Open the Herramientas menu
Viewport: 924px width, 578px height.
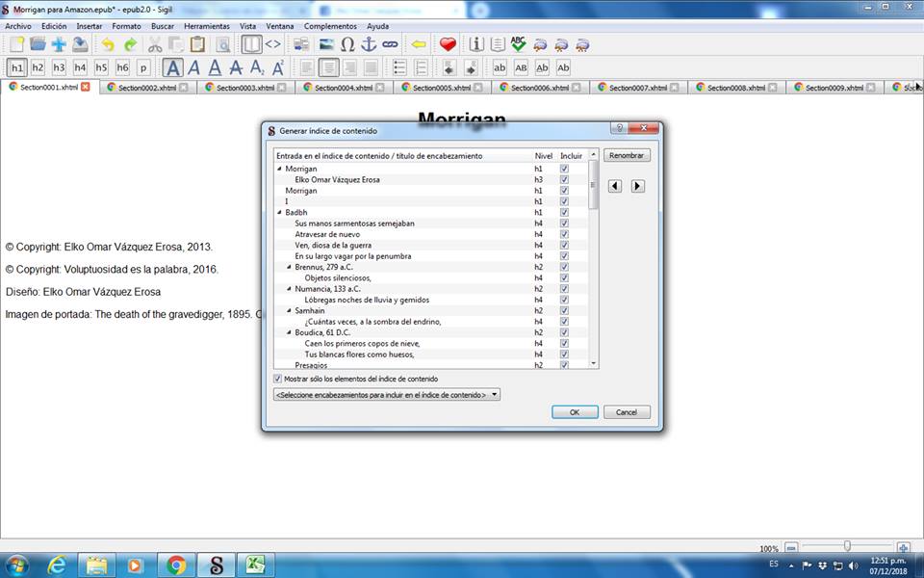(x=205, y=26)
